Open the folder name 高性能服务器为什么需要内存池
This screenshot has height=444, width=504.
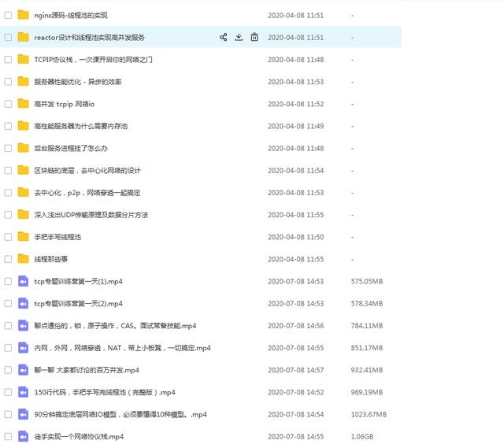click(80, 126)
